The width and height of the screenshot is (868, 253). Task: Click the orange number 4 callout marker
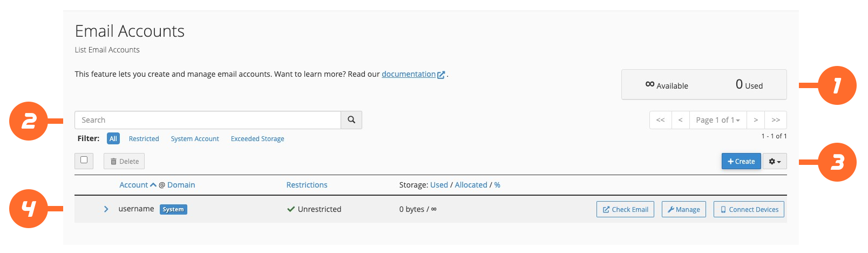pos(29,209)
